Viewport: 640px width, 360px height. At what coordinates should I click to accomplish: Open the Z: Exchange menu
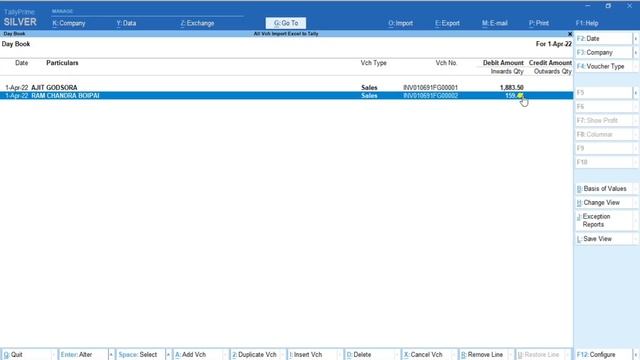coord(197,23)
